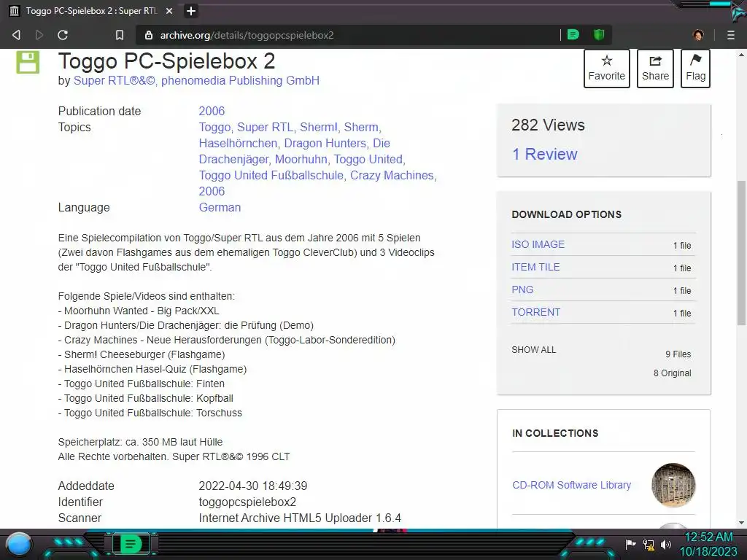Close the Toggo PC-Spielebox 2 tab
The image size is (747, 560).
point(169,11)
